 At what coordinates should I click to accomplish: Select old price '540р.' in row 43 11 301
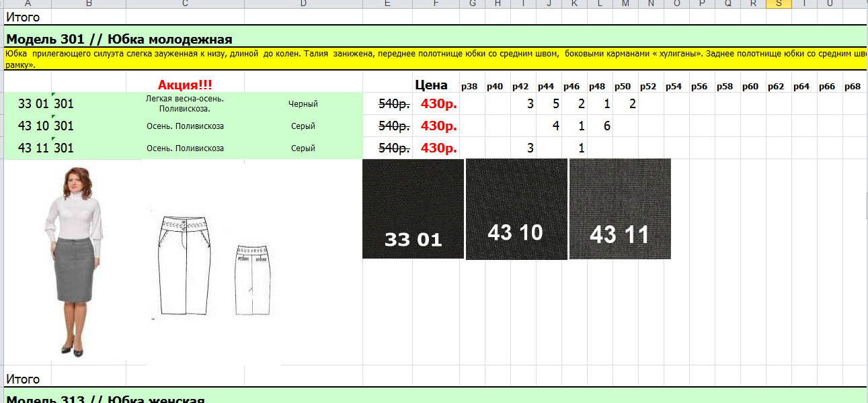pyautogui.click(x=395, y=148)
